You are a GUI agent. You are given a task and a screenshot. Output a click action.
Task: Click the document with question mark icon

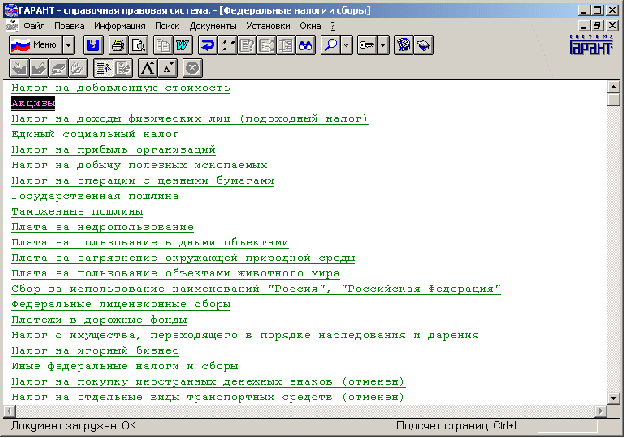pos(247,45)
